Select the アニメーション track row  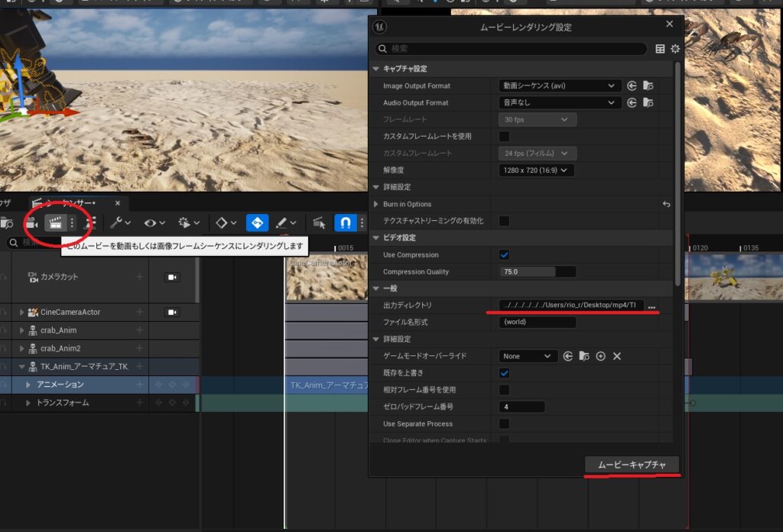point(60,384)
